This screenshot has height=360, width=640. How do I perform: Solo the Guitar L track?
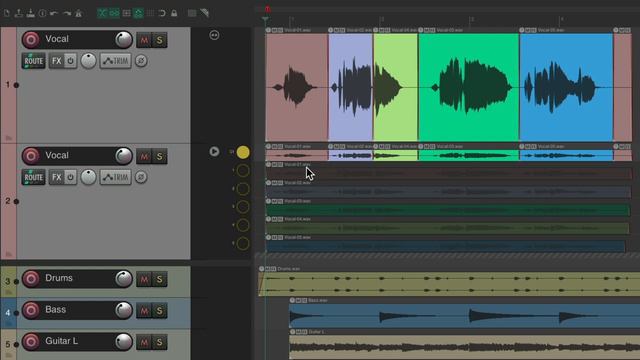pos(160,342)
